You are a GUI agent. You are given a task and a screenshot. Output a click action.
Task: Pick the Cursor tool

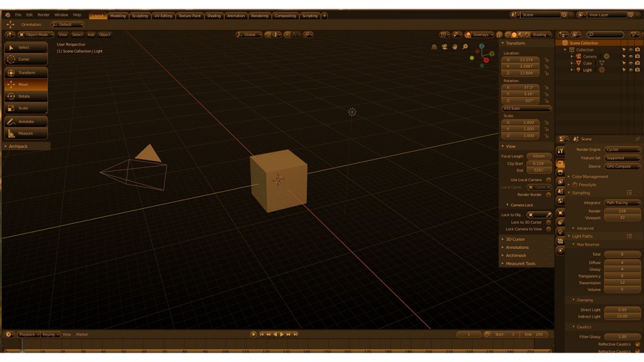click(x=25, y=59)
